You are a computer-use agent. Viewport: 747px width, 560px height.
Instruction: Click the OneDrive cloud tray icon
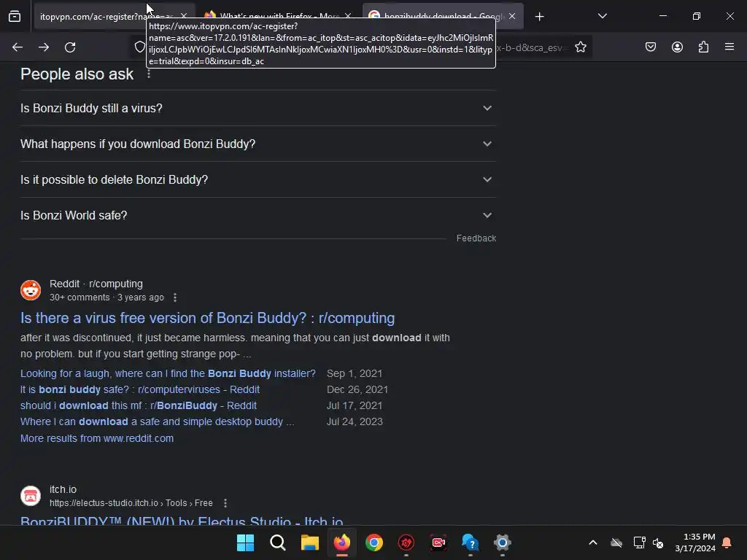pyautogui.click(x=616, y=542)
